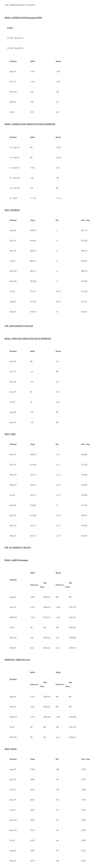Select the 406,50 close value in CBOT CORN
Screen dimensions: 103x868
point(33,455)
